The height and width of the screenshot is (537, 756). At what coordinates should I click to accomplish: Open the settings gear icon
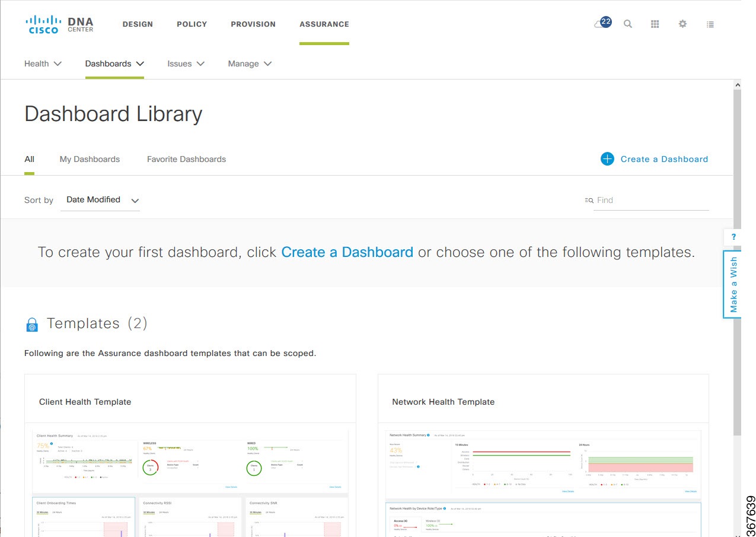pos(682,24)
